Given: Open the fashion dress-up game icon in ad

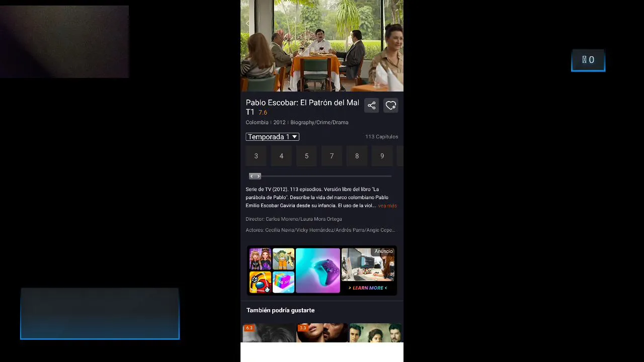Looking at the screenshot, I should pyautogui.click(x=260, y=259).
